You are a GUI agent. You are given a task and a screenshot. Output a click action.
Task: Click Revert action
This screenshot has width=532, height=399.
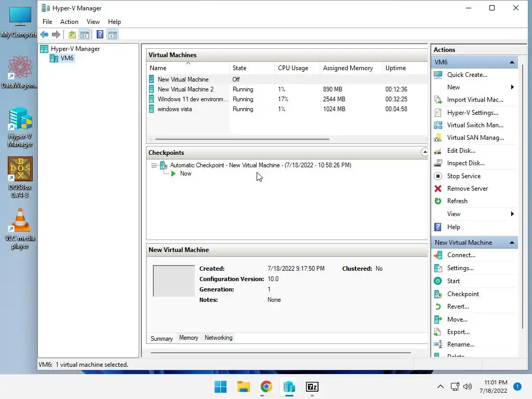[x=458, y=307]
